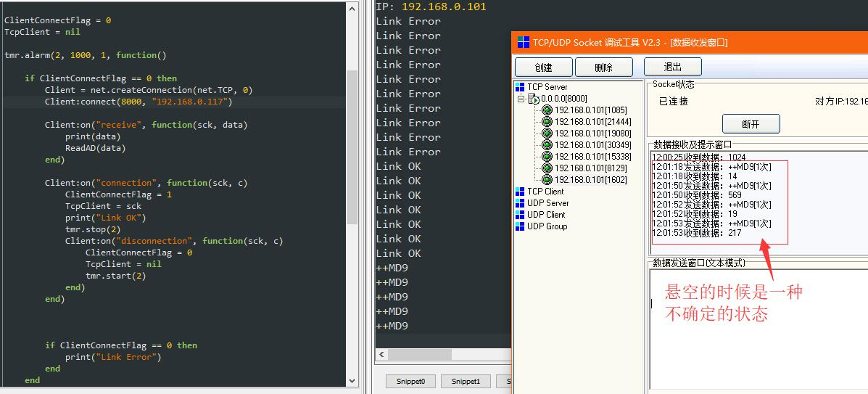Click the code editor vertical scrollbar thumb
This screenshot has height=394, width=868.
pos(352,147)
